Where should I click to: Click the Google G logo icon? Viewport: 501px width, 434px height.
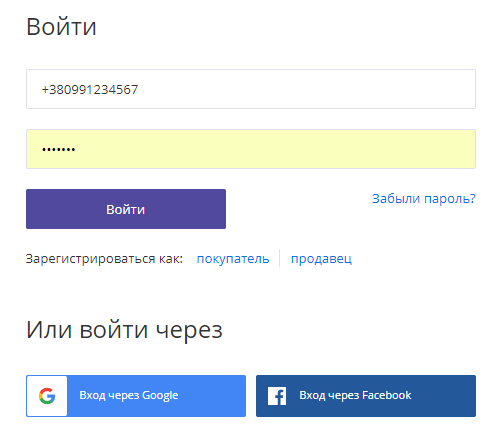(x=47, y=396)
